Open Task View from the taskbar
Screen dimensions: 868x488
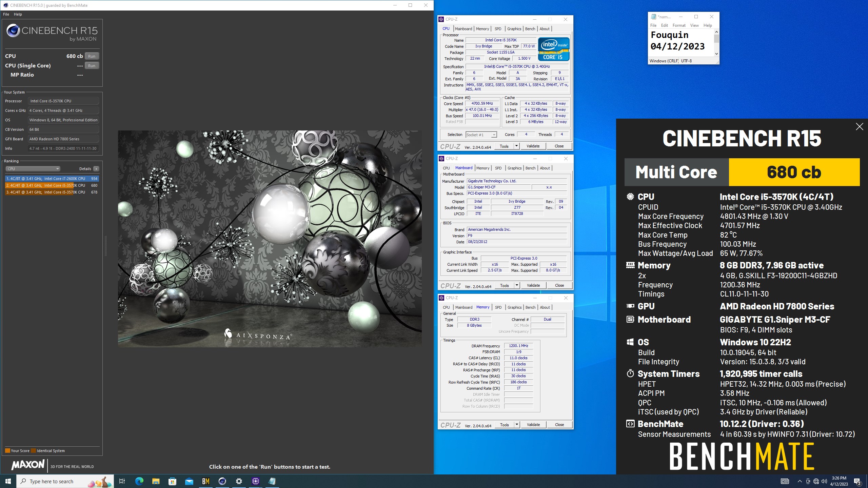(x=122, y=481)
